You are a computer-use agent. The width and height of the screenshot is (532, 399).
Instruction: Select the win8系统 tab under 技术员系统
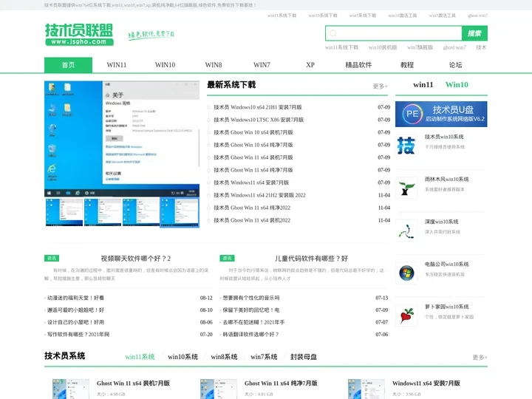224,357
